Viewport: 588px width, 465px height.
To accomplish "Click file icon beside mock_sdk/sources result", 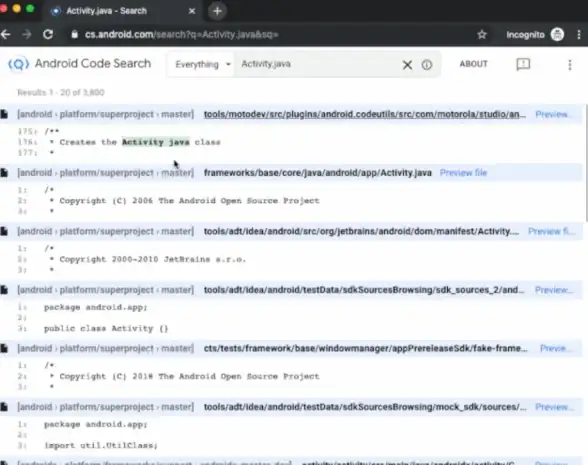I will coord(4,407).
